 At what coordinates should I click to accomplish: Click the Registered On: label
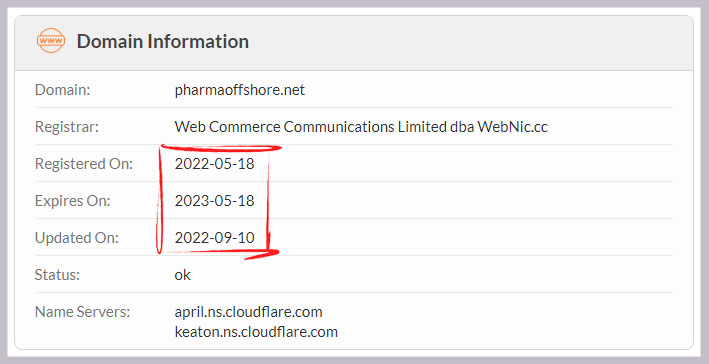tap(84, 164)
